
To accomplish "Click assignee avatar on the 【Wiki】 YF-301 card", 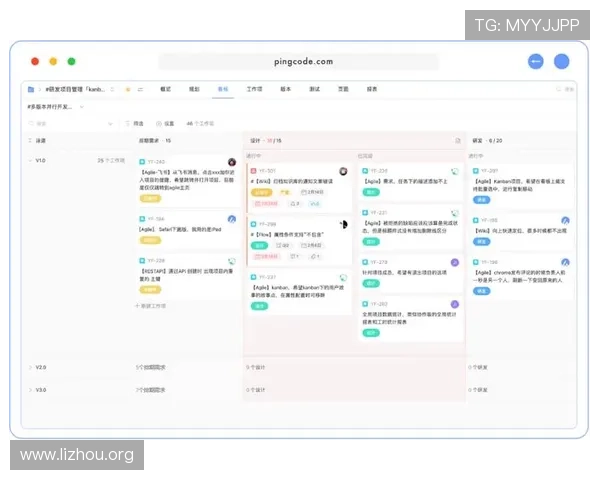I will tap(343, 171).
